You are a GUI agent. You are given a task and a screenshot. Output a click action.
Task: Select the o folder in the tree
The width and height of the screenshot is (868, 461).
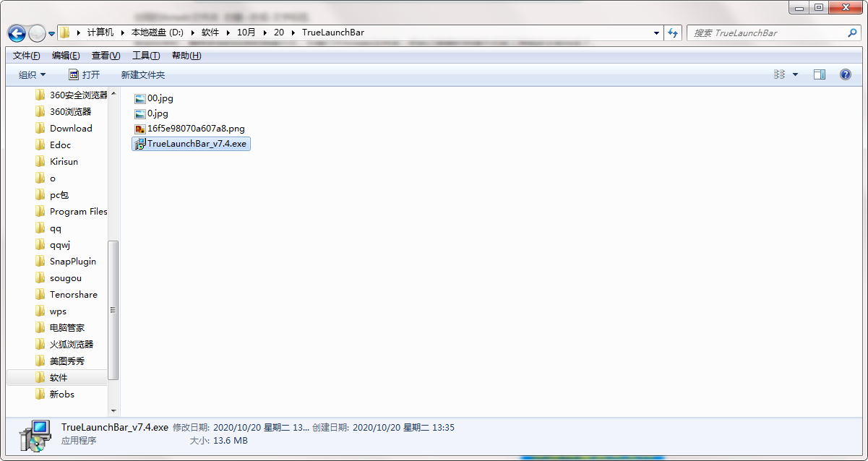(53, 178)
